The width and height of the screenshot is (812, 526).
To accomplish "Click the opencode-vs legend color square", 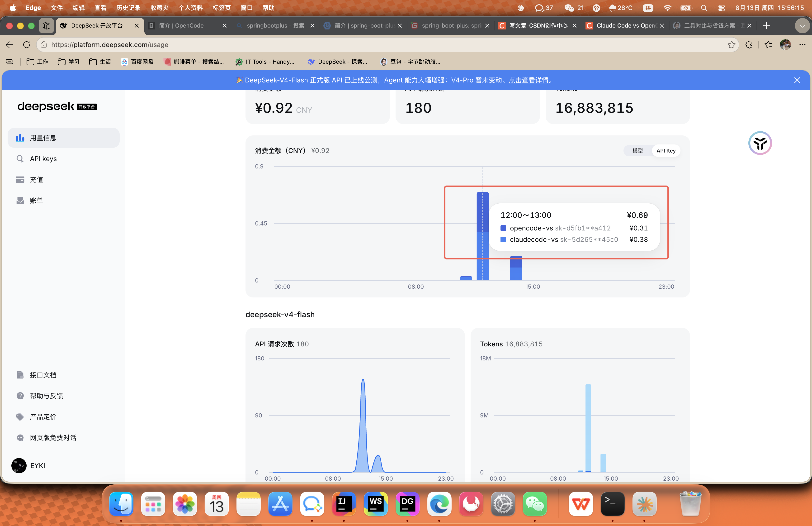I will point(503,228).
